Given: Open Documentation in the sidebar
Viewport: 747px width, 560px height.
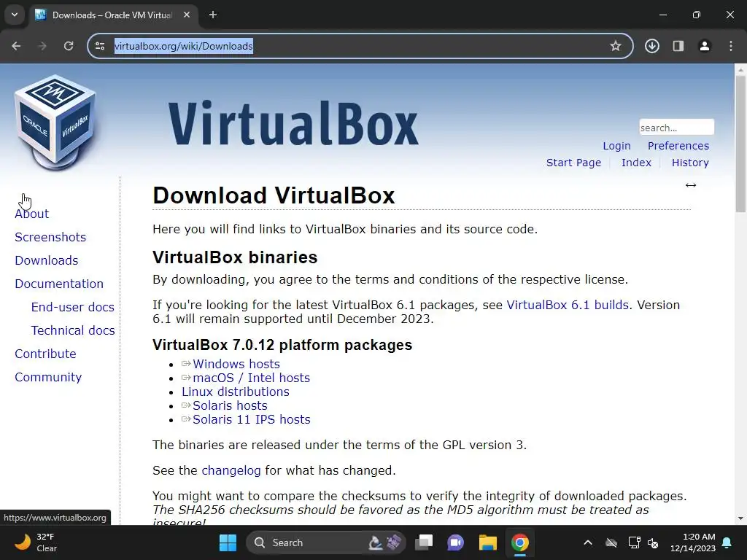Looking at the screenshot, I should tap(59, 284).
